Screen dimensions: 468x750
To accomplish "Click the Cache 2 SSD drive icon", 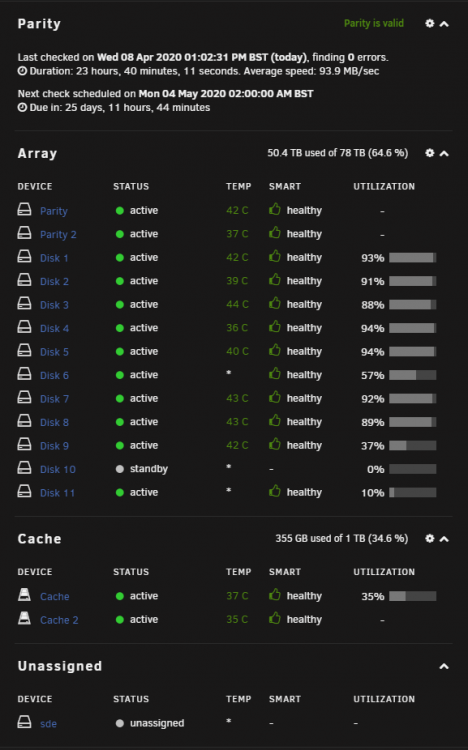I will click(24, 618).
